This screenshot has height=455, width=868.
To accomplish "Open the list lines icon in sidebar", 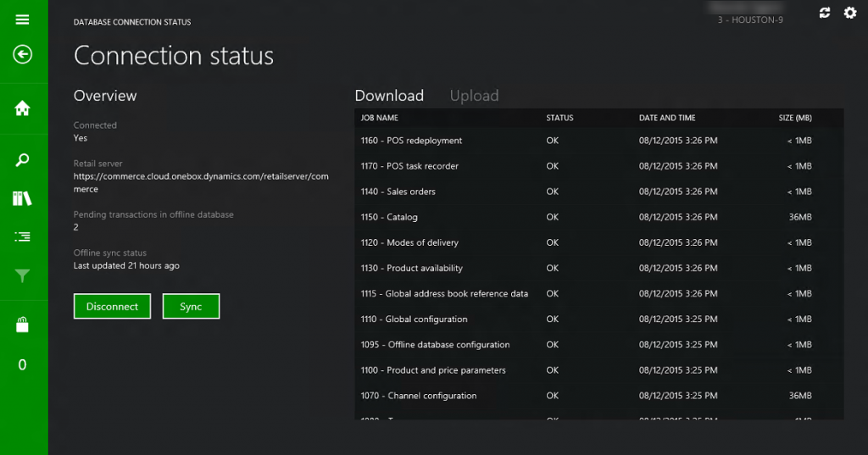I will (x=23, y=237).
